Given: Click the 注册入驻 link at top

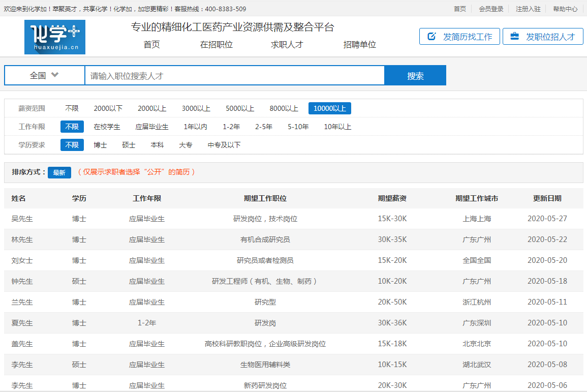Looking at the screenshot, I should pyautogui.click(x=528, y=9).
